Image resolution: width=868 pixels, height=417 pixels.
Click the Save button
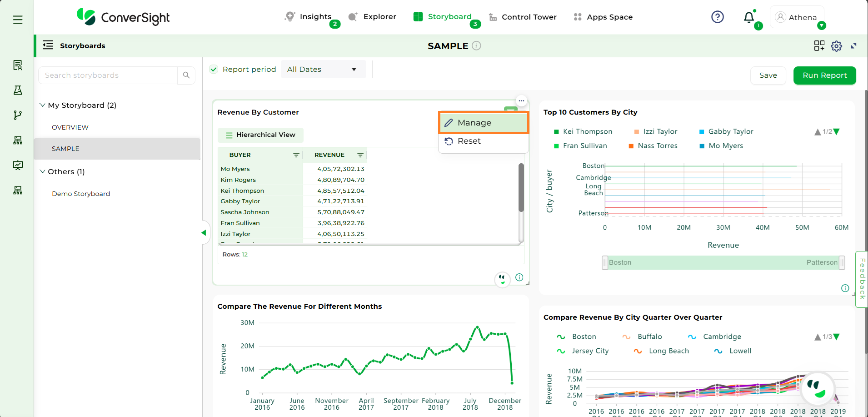[x=768, y=75]
